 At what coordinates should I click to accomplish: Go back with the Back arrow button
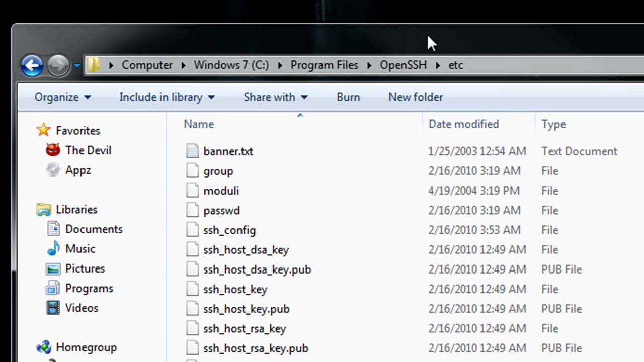pos(32,65)
